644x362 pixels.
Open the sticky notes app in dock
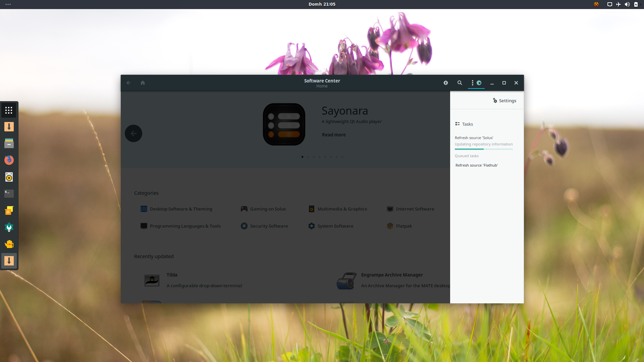[9, 210]
